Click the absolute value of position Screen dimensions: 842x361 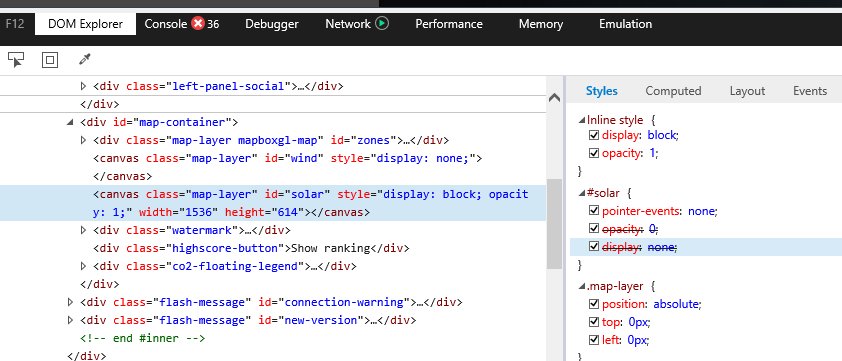click(676, 304)
